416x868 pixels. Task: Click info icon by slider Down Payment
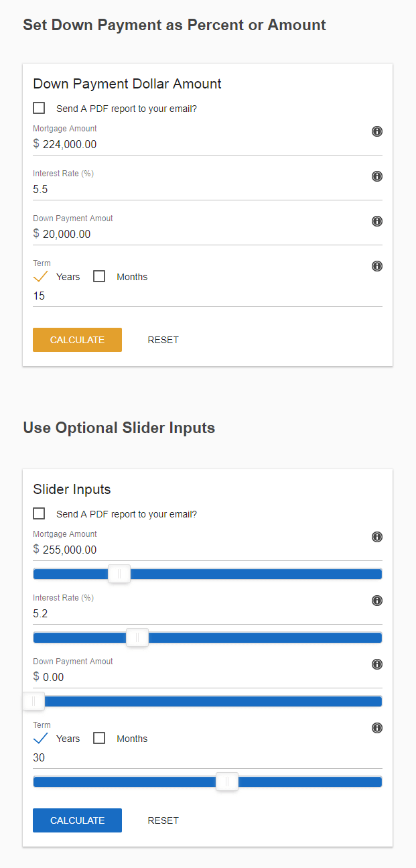click(377, 664)
